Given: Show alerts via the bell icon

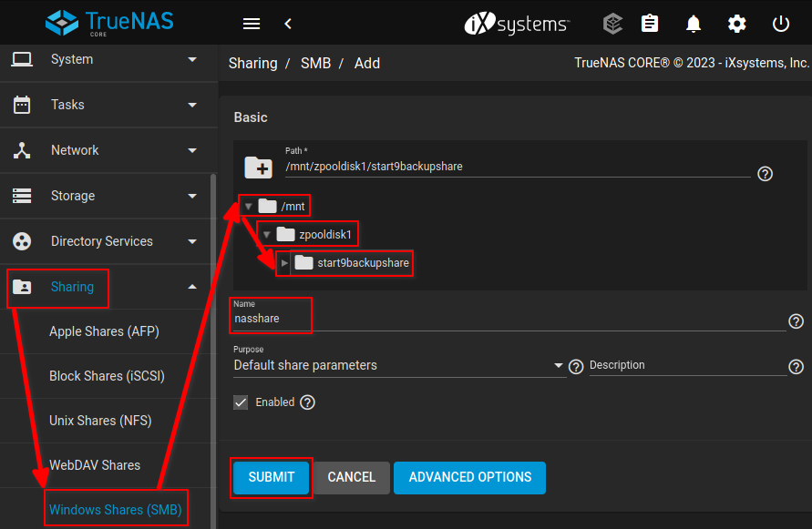Looking at the screenshot, I should tap(694, 24).
